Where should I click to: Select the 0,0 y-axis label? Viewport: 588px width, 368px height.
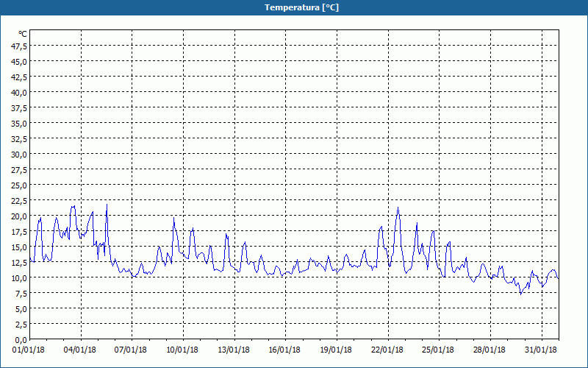pyautogui.click(x=21, y=340)
